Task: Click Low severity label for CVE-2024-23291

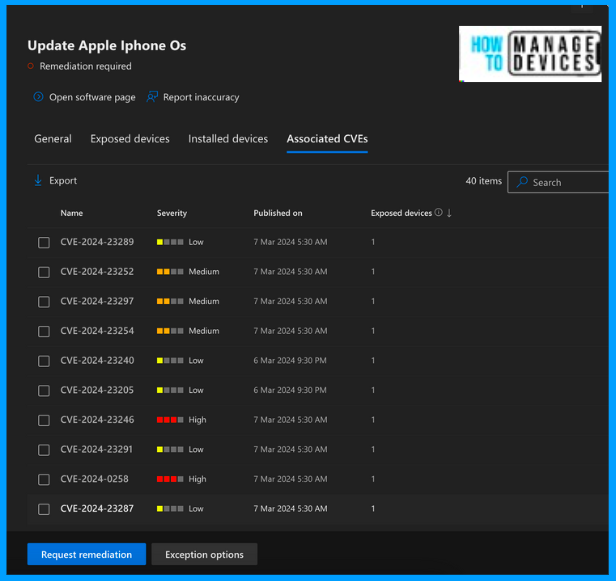Action: tap(196, 449)
